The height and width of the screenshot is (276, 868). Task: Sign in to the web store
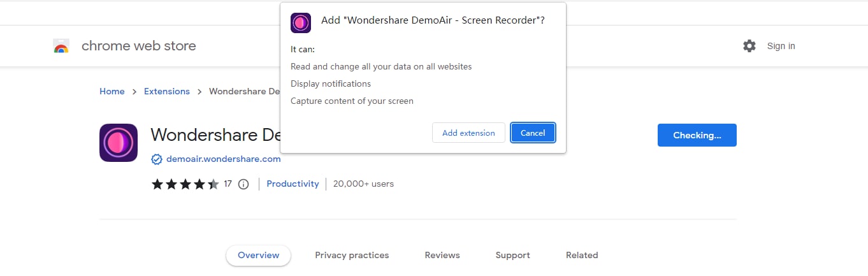(x=781, y=46)
